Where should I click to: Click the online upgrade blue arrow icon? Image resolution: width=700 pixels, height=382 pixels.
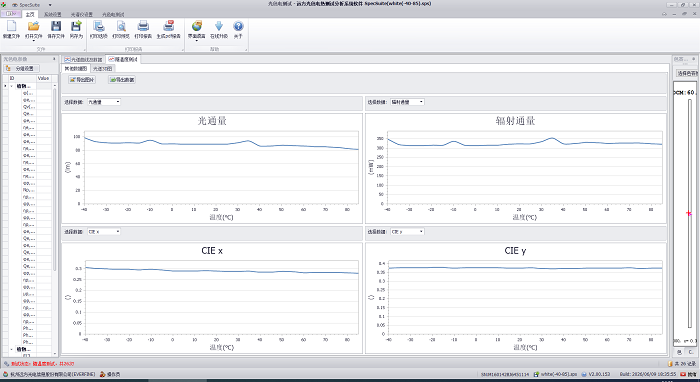219,29
